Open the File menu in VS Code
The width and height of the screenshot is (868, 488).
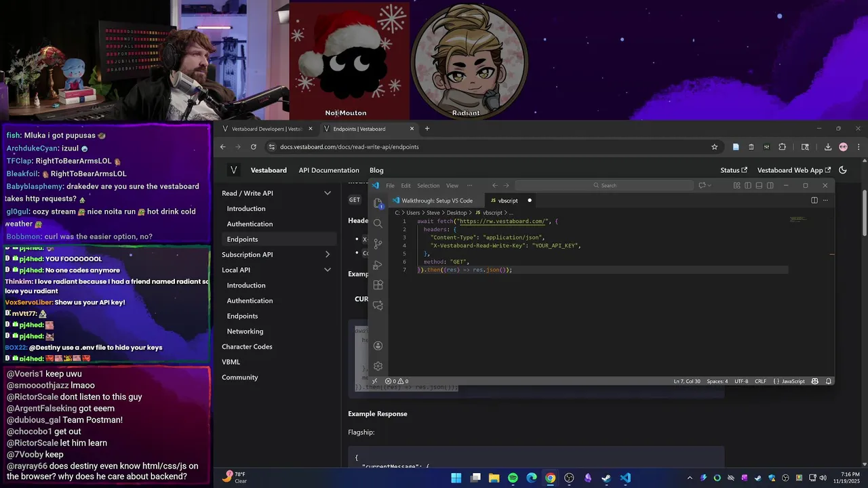390,185
